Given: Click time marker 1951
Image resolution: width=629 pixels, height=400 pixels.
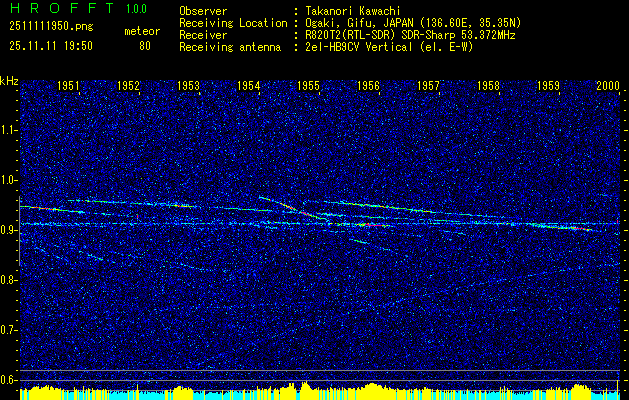Looking at the screenshot, I should 68,86.
